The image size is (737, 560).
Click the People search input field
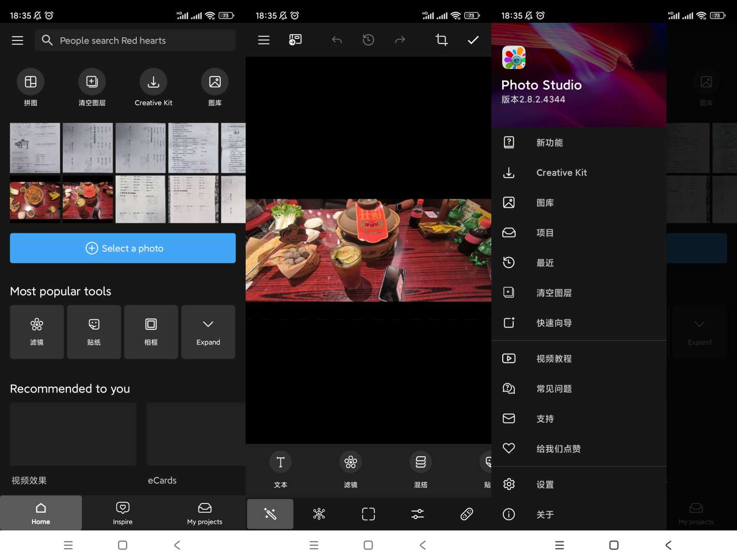pos(135,40)
